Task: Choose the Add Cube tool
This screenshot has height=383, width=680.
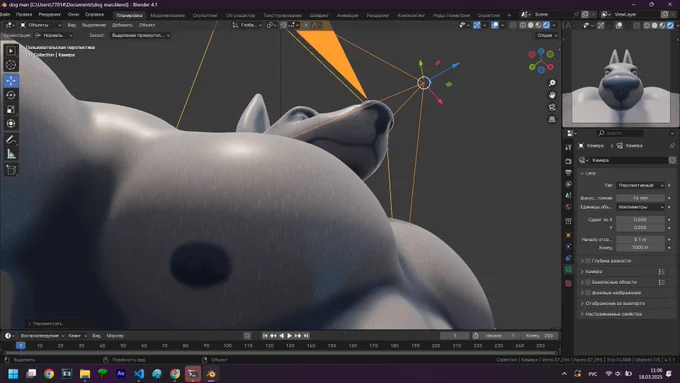Action: point(11,170)
